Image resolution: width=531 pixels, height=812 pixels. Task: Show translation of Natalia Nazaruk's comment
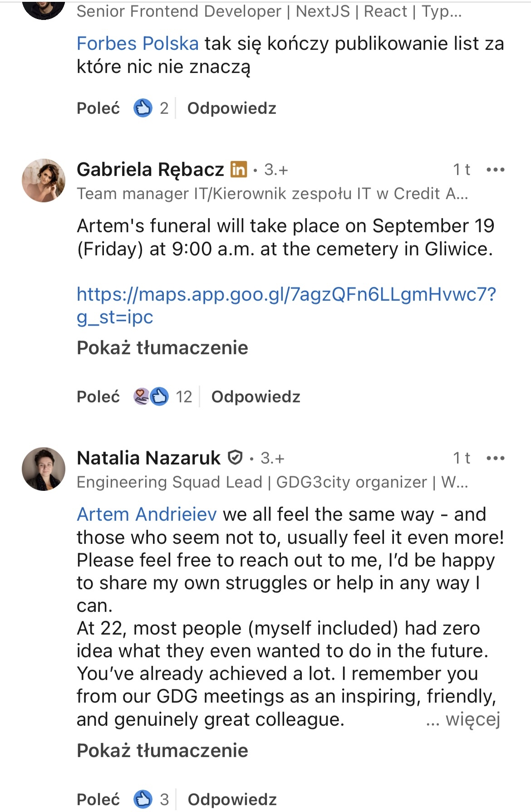pyautogui.click(x=162, y=751)
